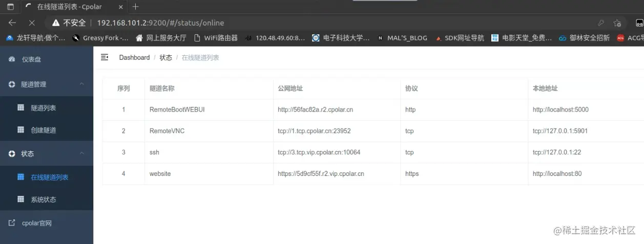This screenshot has height=244, width=644.
Task: Click the tab overview icon
Action: click(x=10, y=7)
